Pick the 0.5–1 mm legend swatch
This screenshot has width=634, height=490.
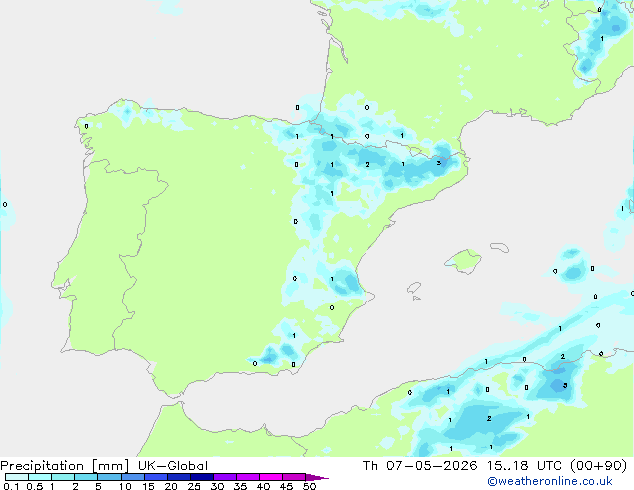click(x=40, y=477)
